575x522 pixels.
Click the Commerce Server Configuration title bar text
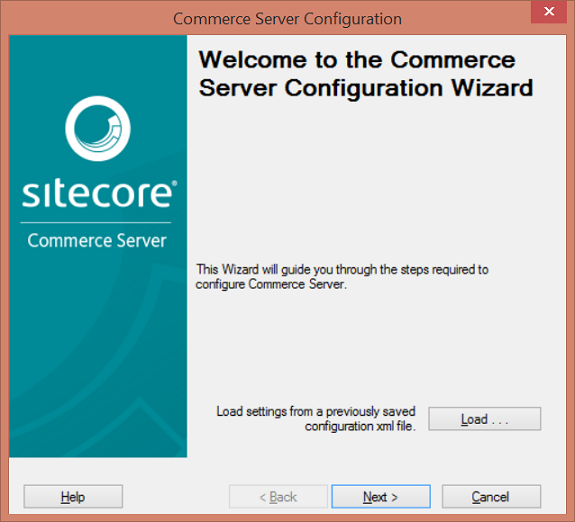point(287,19)
